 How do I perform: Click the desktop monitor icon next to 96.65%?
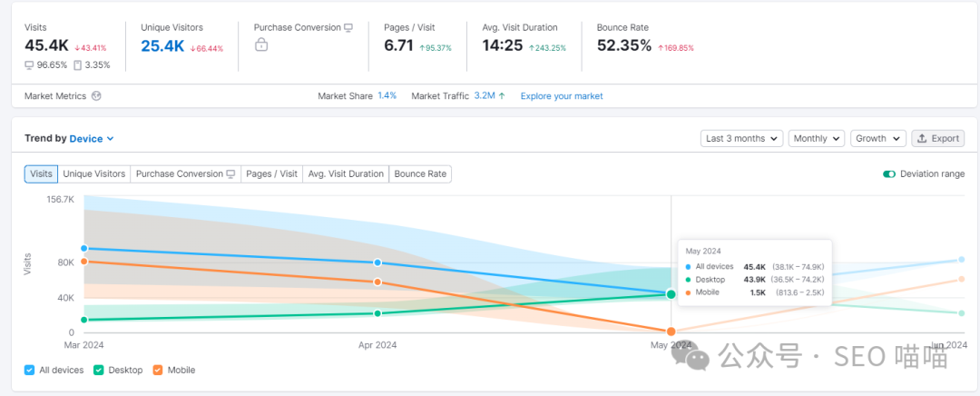point(30,64)
